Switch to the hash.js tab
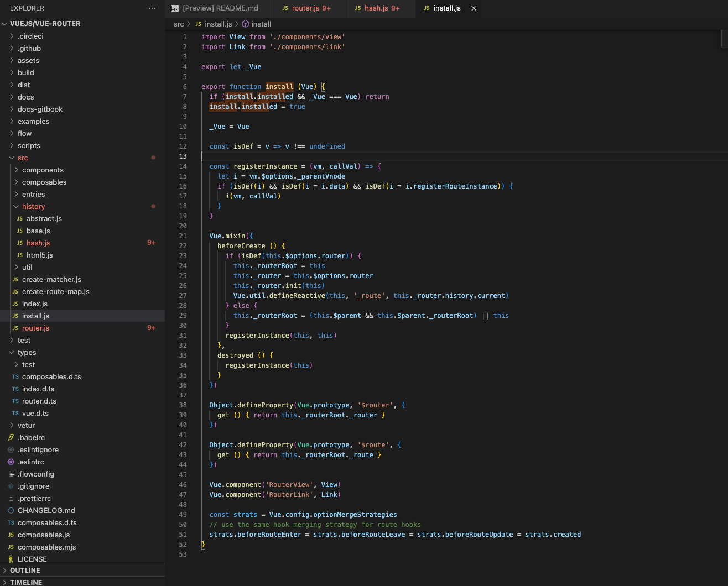Viewport: 728px width, 586px height. coord(381,8)
